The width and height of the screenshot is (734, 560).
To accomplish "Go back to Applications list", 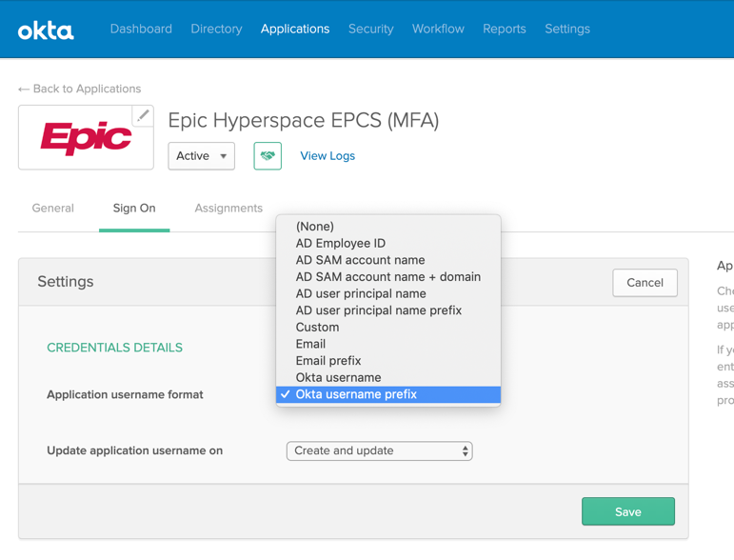I will coord(80,89).
